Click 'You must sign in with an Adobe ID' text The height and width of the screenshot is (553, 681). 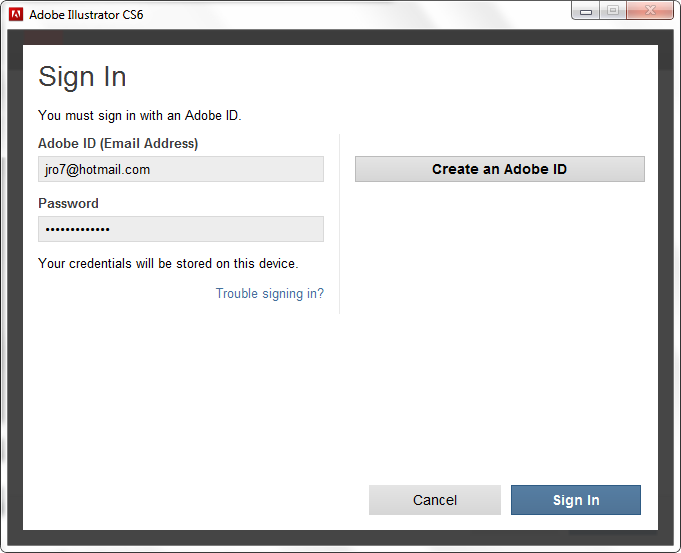(x=139, y=115)
